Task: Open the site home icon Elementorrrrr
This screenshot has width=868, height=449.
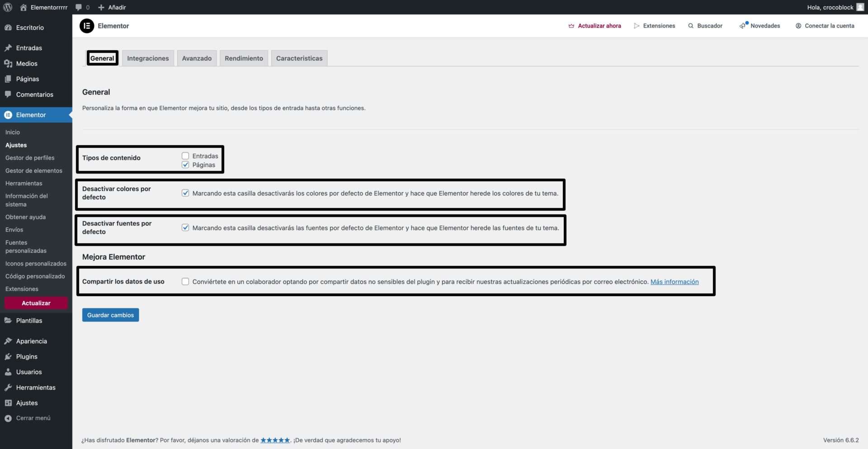Action: pos(24,7)
